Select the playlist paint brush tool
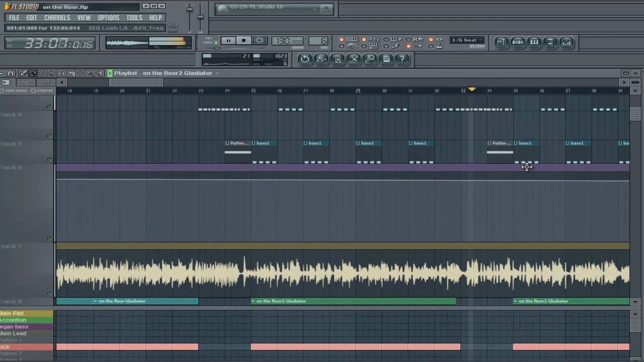 pyautogui.click(x=33, y=73)
